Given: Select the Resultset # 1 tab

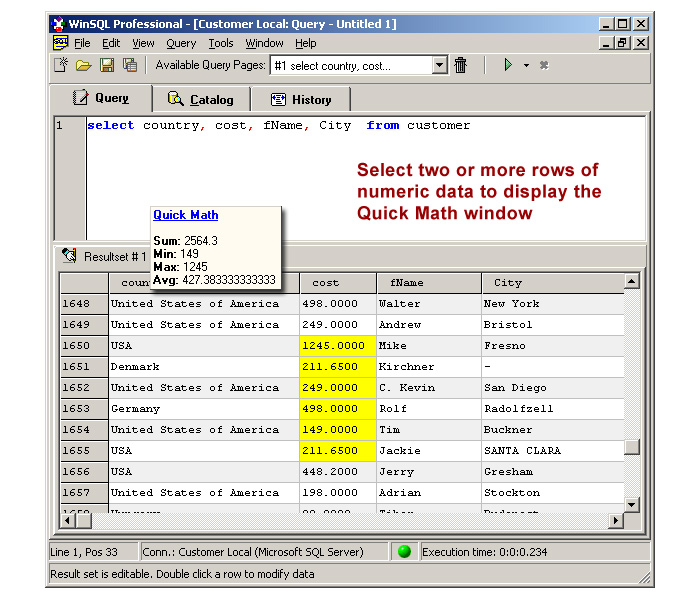Looking at the screenshot, I should coord(104,257).
